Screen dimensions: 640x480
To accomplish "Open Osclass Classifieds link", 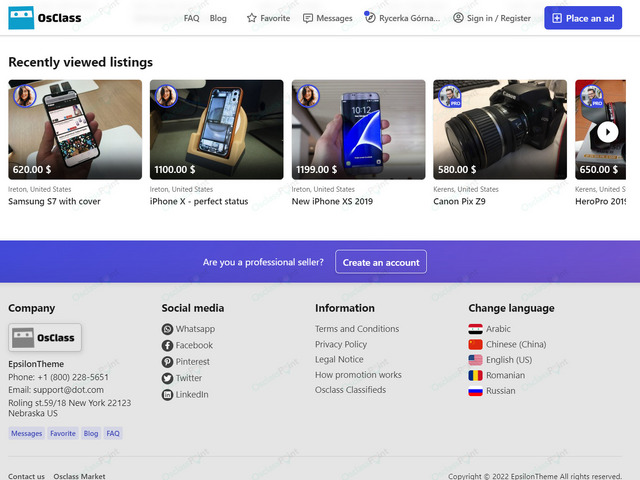I will point(350,390).
